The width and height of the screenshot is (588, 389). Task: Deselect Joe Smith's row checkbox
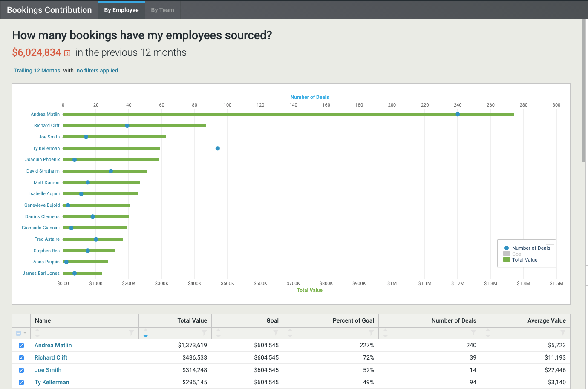point(21,370)
